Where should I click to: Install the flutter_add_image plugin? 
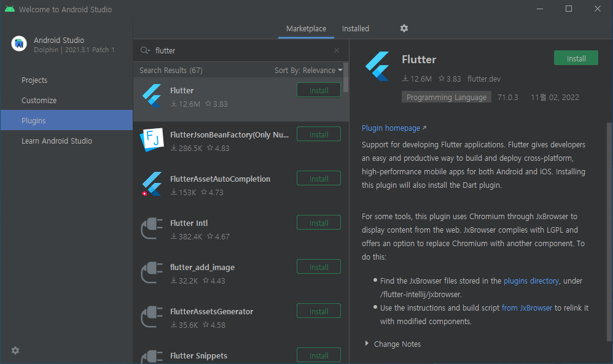tap(319, 267)
